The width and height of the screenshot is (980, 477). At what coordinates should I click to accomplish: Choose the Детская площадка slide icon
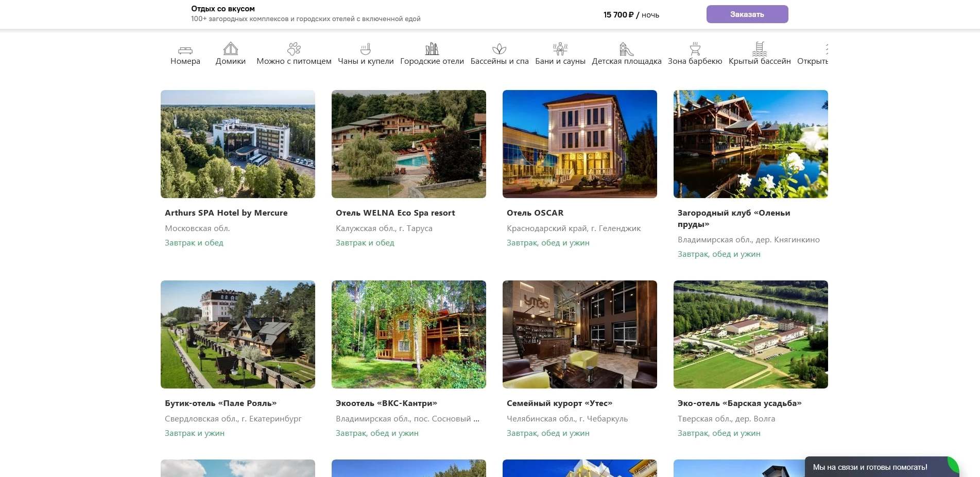(626, 49)
